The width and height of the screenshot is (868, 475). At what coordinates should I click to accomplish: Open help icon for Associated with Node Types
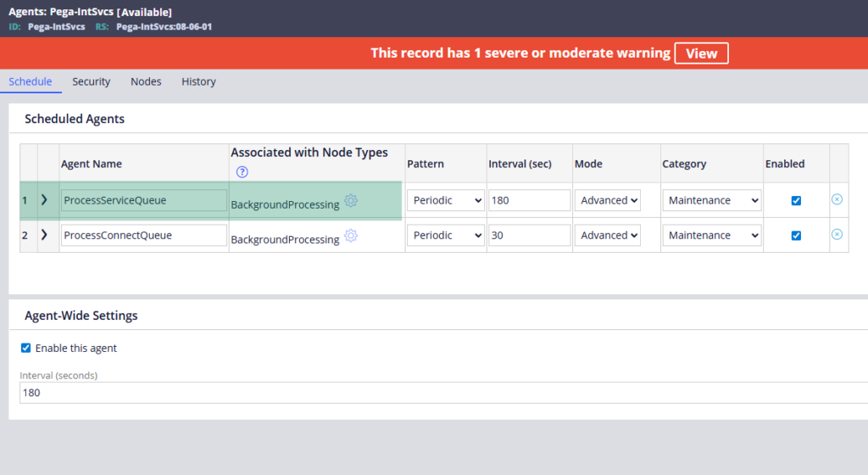click(242, 172)
